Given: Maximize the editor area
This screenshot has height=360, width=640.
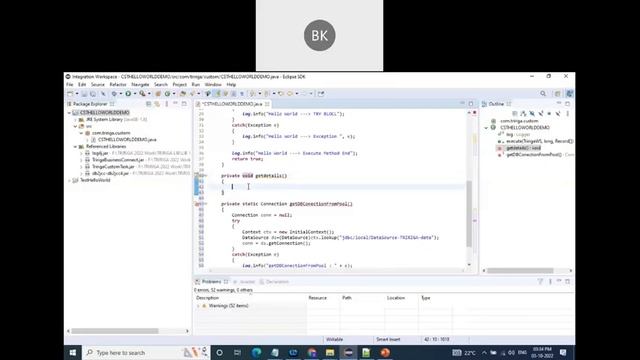Looking at the screenshot, I should click(x=471, y=104).
